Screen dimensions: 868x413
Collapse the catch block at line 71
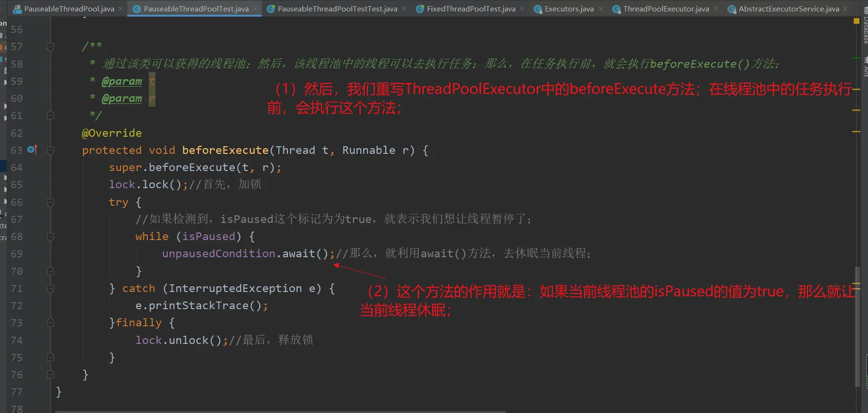51,289
